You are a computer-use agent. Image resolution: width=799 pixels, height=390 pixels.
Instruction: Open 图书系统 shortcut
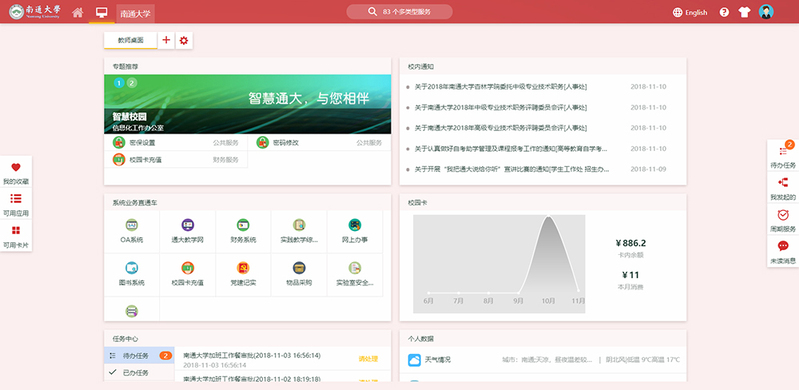131,274
